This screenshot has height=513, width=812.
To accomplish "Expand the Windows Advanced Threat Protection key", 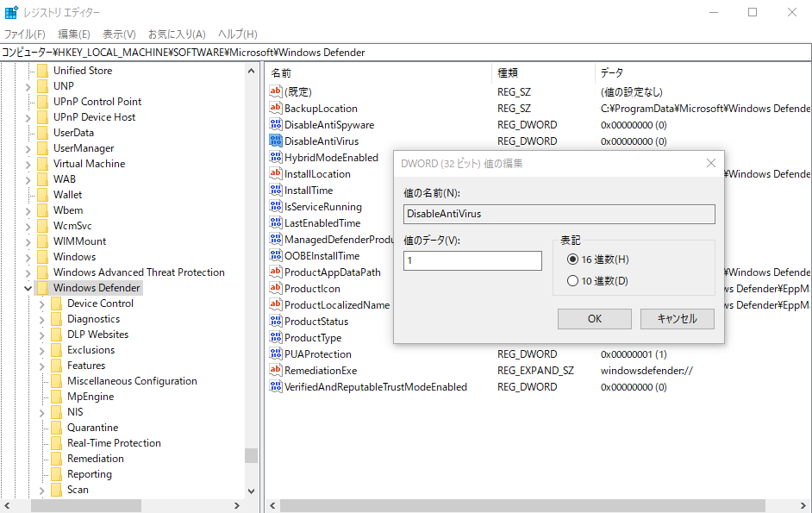I will [28, 273].
